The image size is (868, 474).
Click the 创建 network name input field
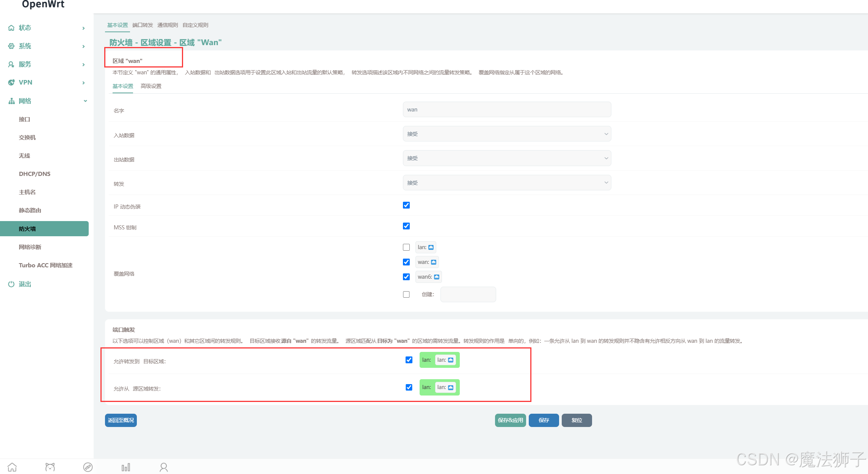pos(468,294)
